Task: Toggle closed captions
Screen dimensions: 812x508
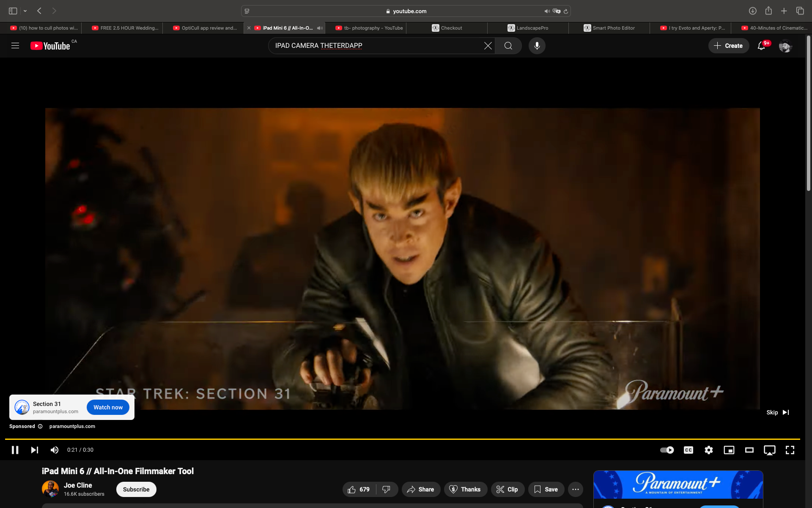Action: coord(689,450)
